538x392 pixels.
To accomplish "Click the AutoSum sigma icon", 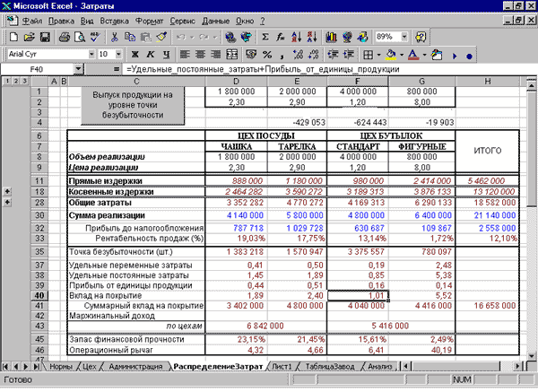I will (265, 37).
